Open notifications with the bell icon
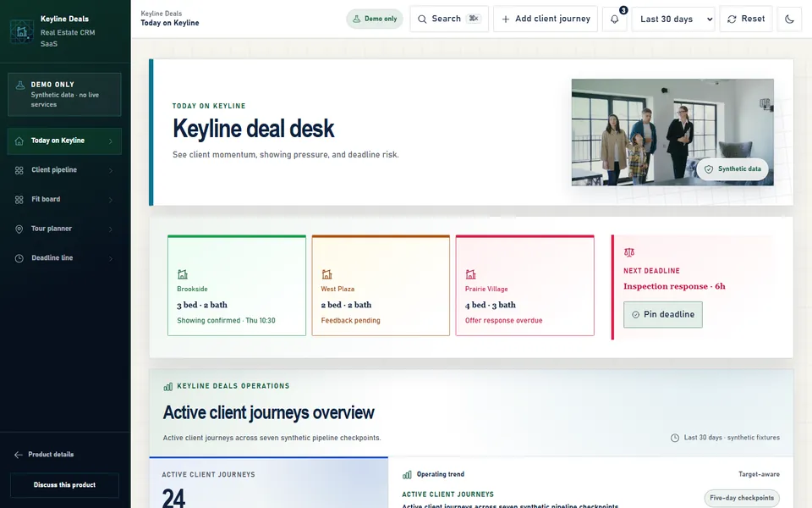812x508 pixels. (x=614, y=19)
